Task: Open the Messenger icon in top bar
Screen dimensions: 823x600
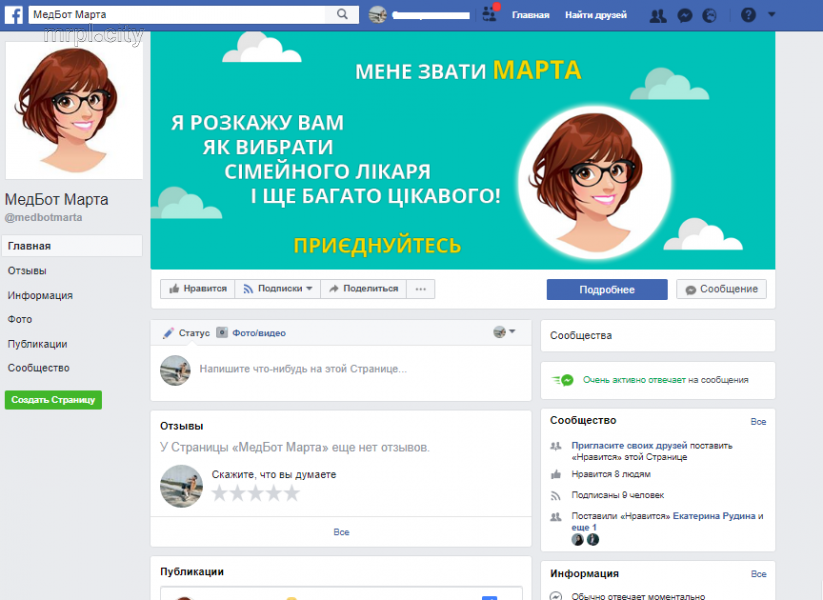Action: click(x=684, y=16)
